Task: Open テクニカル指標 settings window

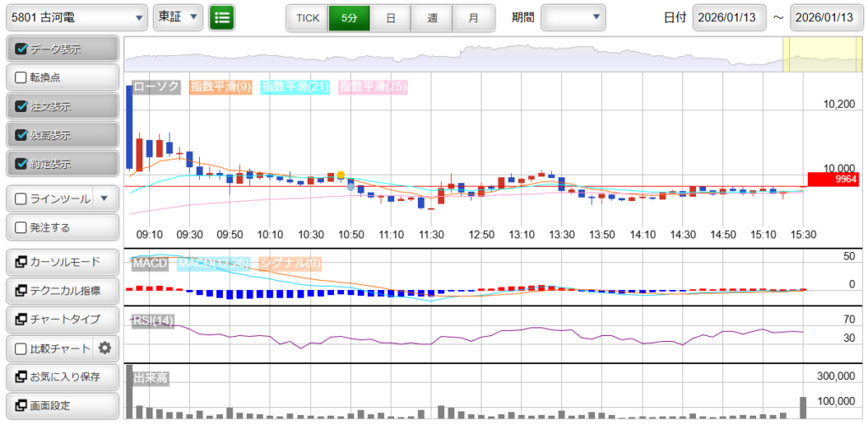Action: point(61,290)
